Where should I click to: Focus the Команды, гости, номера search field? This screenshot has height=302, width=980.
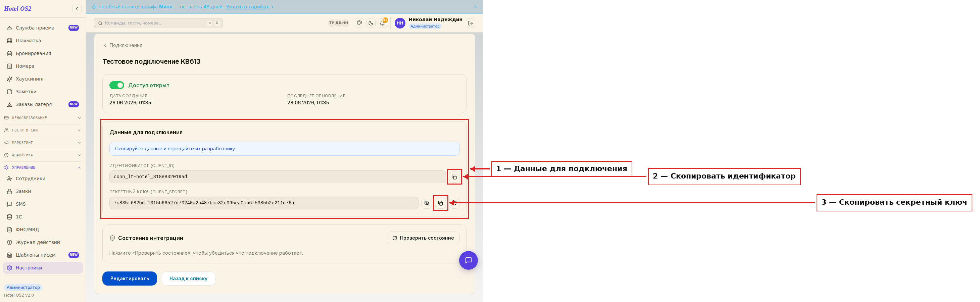(158, 23)
